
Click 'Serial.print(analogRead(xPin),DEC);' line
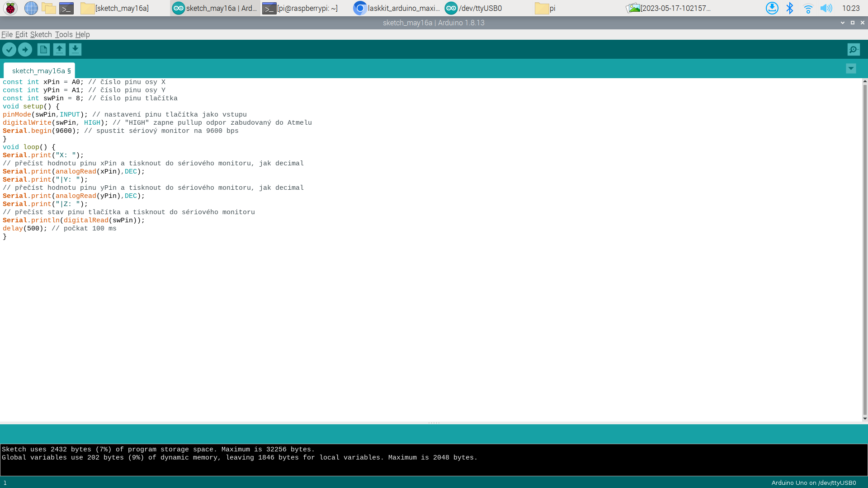click(x=74, y=172)
